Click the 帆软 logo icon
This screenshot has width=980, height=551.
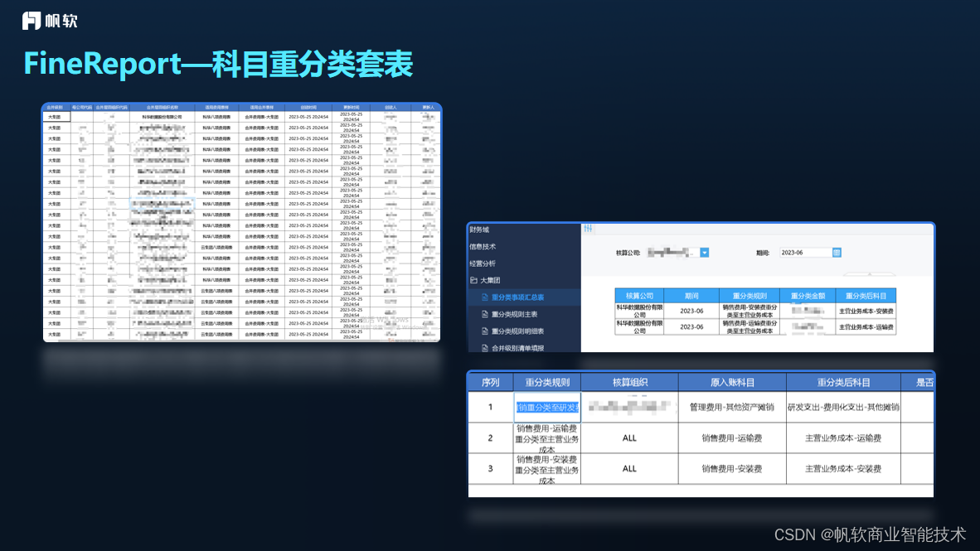click(x=32, y=21)
